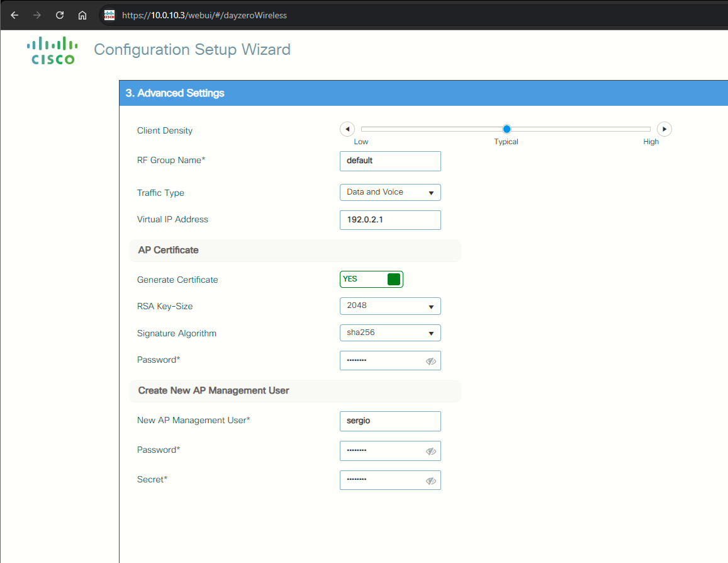Click the Signature Algorithm label
The width and height of the screenshot is (728, 563).
176,333
